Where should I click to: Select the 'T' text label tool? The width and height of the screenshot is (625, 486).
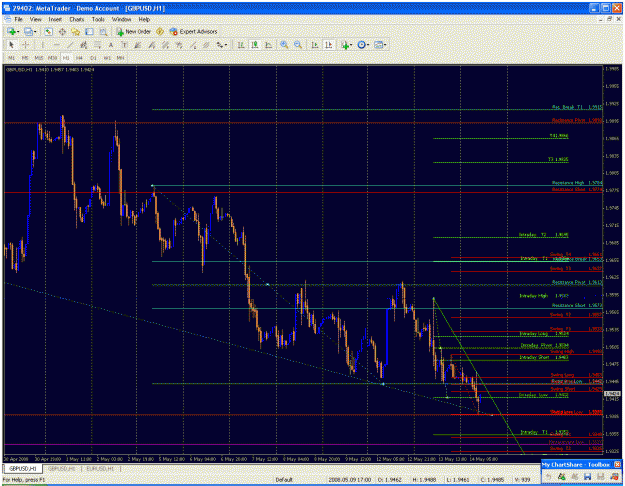124,45
